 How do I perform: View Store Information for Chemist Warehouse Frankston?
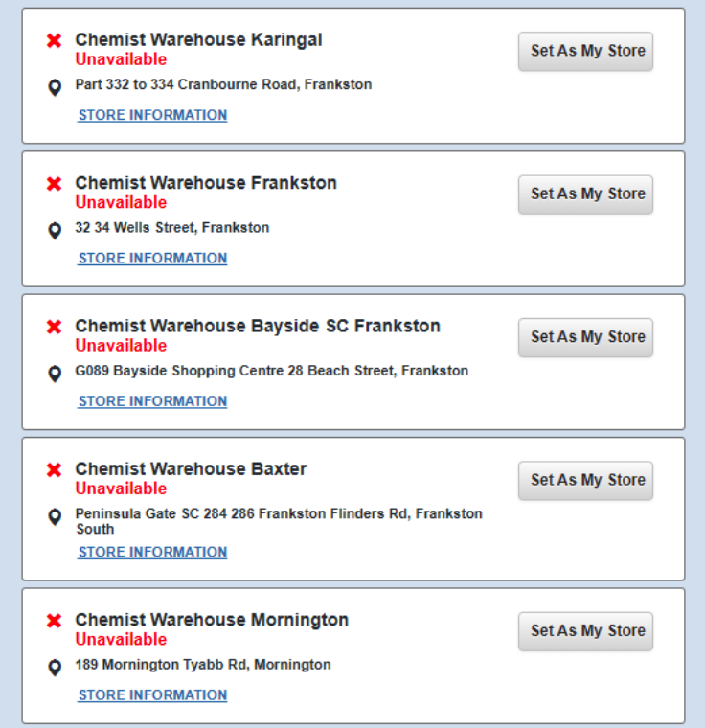(152, 258)
